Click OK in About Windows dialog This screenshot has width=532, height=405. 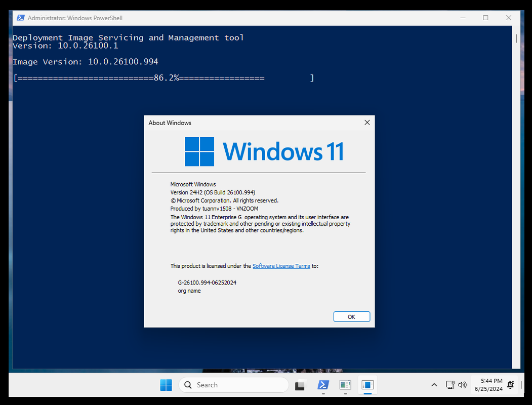click(351, 316)
